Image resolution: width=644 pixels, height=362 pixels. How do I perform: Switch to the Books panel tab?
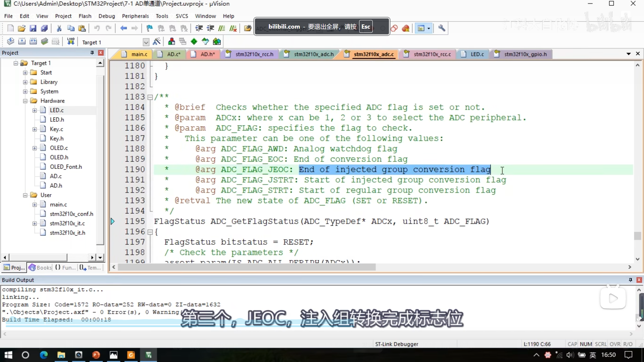point(40,267)
